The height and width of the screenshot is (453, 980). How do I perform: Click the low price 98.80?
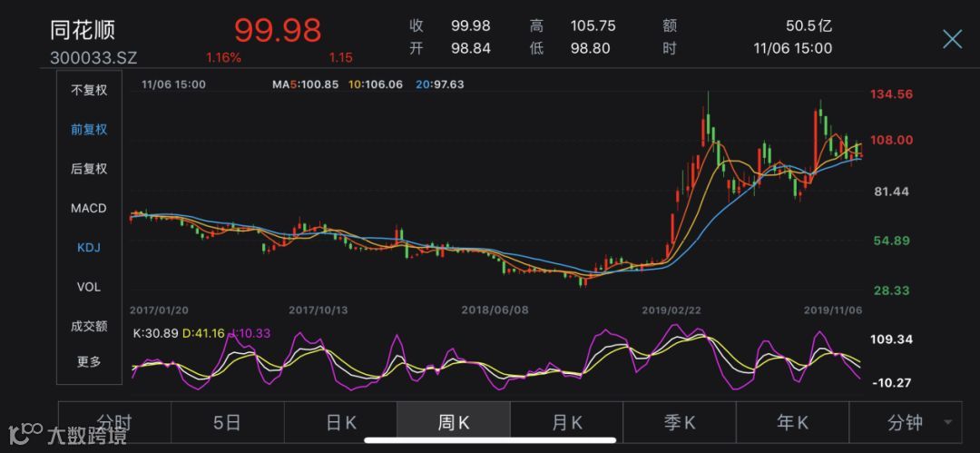pos(590,48)
